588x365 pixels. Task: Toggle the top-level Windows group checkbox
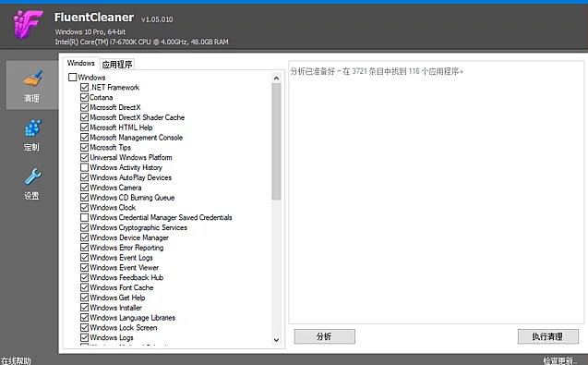pos(72,78)
